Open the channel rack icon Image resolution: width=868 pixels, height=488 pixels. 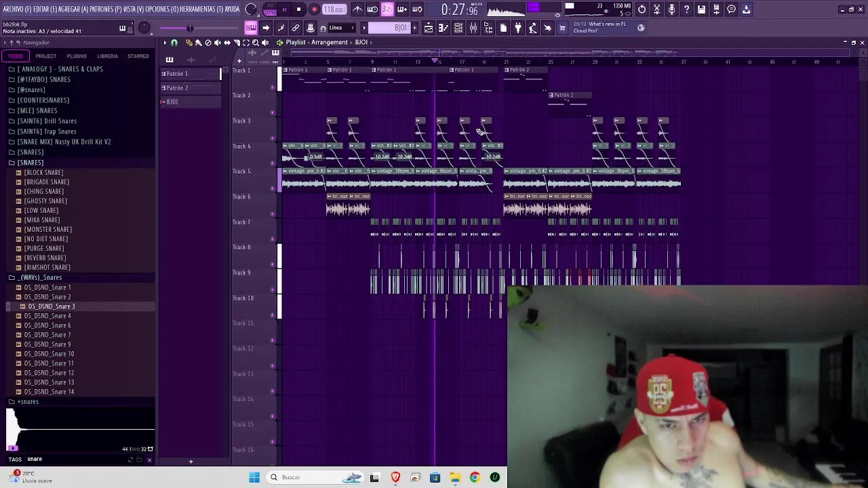click(458, 28)
